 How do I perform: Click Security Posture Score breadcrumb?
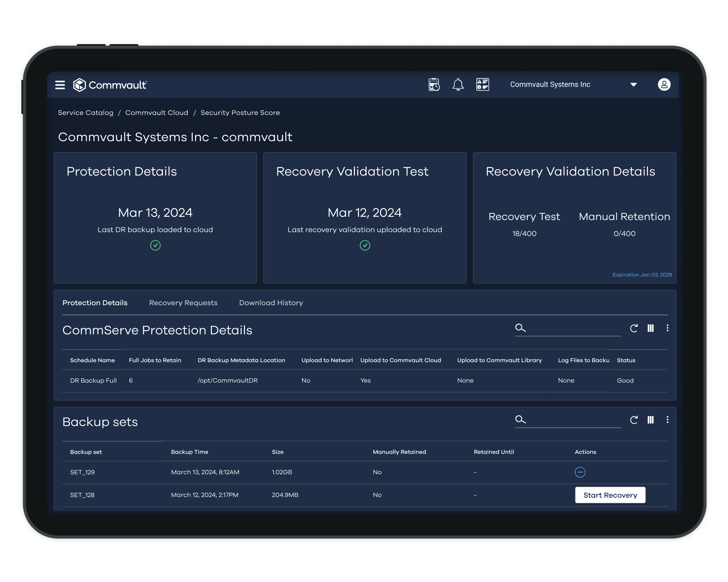coord(240,113)
